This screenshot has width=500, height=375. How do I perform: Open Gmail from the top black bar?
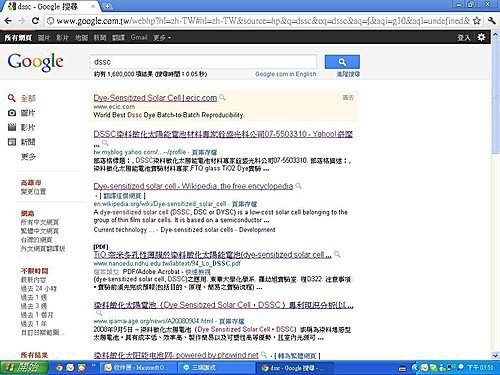(x=139, y=37)
